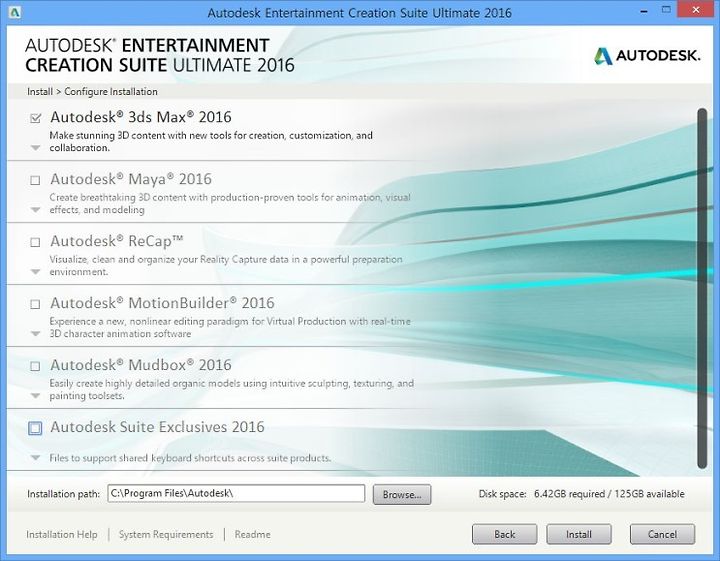Select the Autodesk Mudbox 2016 checkbox
This screenshot has height=561, width=720.
coord(35,366)
